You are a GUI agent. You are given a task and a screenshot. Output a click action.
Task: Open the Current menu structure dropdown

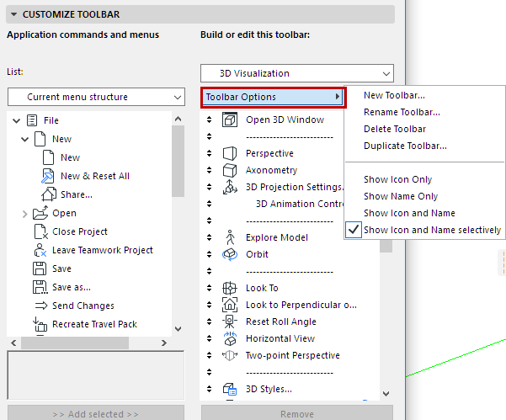point(95,97)
